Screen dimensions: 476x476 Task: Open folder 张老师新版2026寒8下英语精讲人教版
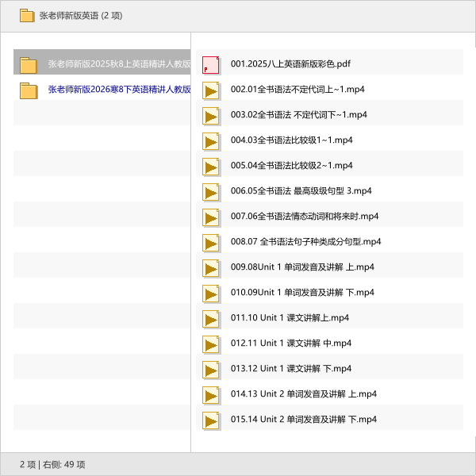[119, 90]
